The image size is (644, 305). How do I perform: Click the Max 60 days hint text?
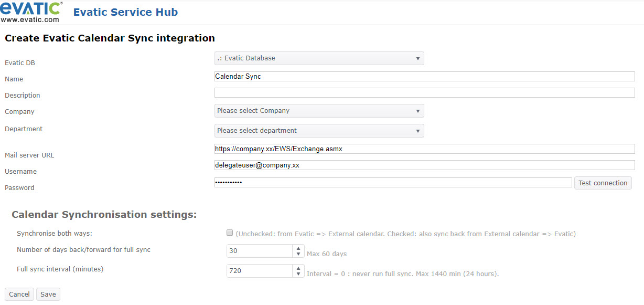coord(327,254)
